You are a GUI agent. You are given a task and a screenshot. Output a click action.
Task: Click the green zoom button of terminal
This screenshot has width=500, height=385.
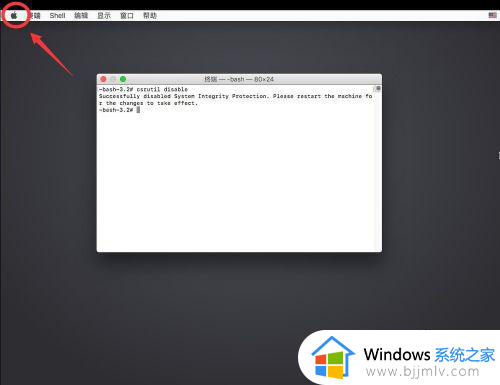123,79
